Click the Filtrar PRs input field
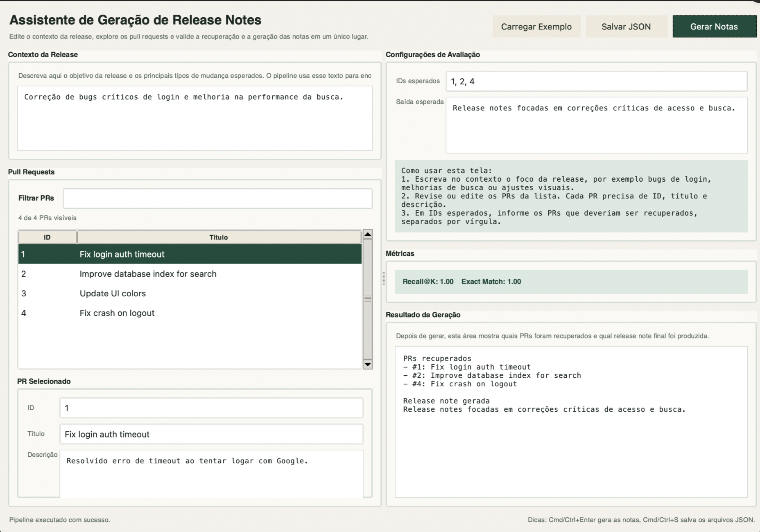Screen dimensions: 760x532 [x=217, y=198]
